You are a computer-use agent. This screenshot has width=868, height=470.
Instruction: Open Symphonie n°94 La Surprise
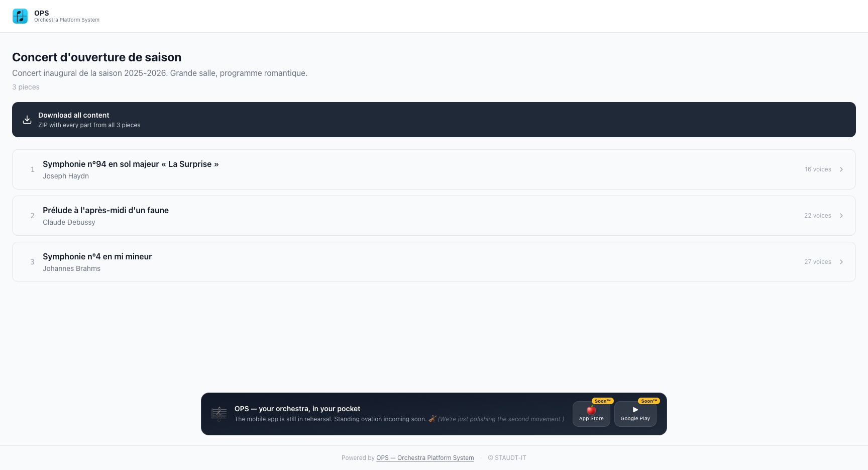(434, 169)
